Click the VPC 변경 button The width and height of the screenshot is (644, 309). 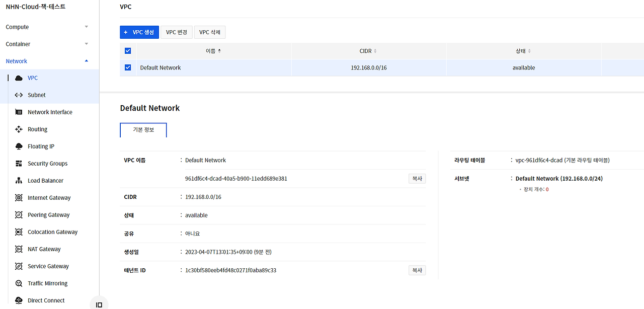point(177,32)
